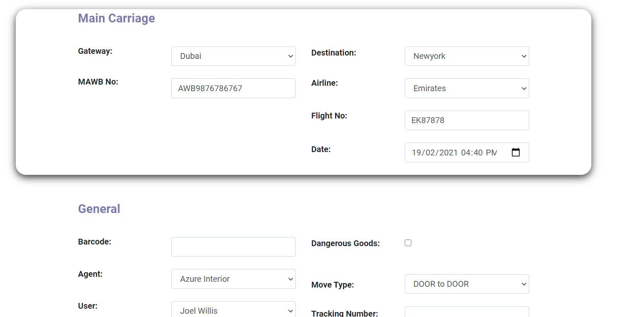Open the Gateway dropdown showing Dubai
This screenshot has width=644, height=317.
(x=233, y=56)
